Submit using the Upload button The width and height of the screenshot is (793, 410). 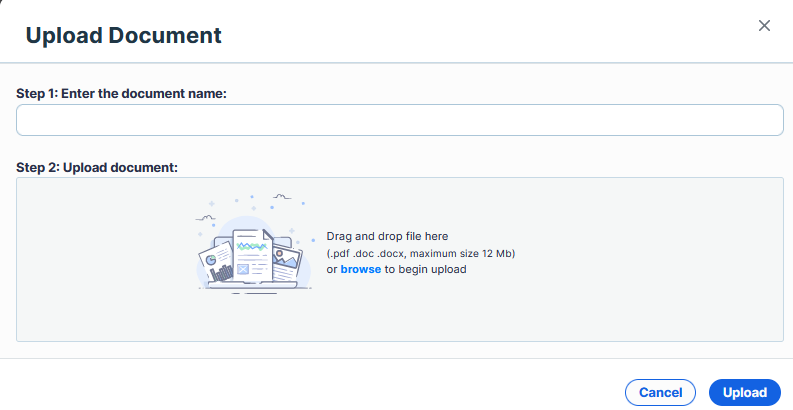[x=744, y=392]
